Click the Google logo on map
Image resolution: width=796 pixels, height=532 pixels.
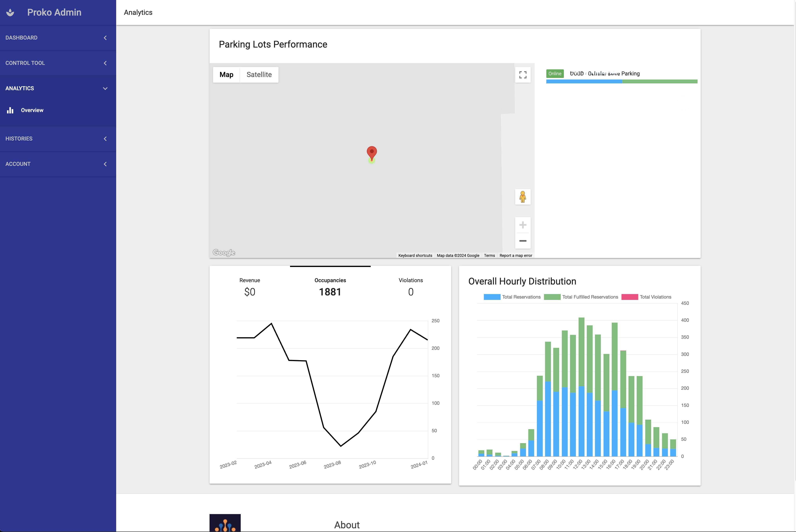pos(224,252)
